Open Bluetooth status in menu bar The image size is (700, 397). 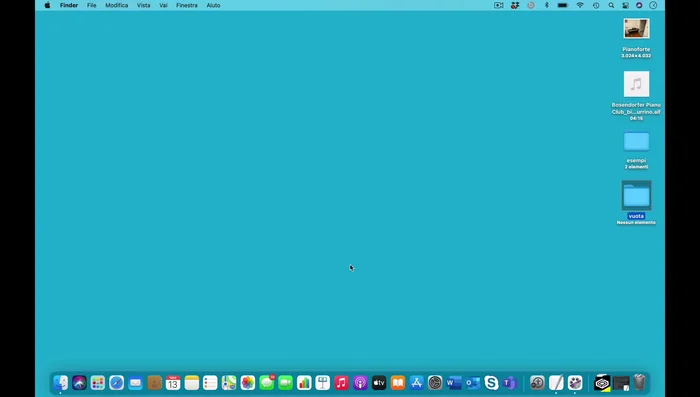pos(546,5)
